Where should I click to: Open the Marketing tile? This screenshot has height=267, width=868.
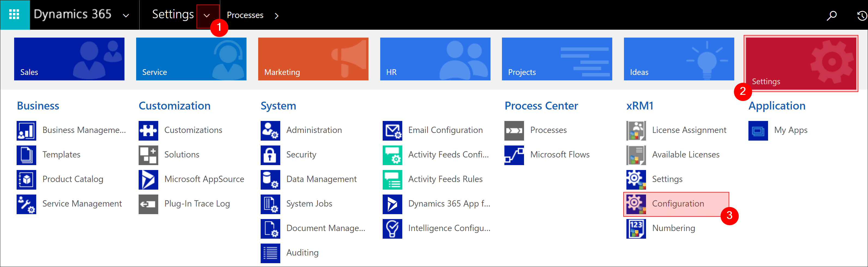(x=313, y=59)
